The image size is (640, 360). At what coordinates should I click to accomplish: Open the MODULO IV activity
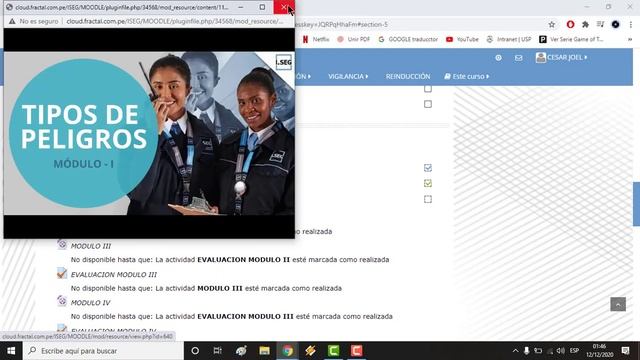click(x=91, y=303)
